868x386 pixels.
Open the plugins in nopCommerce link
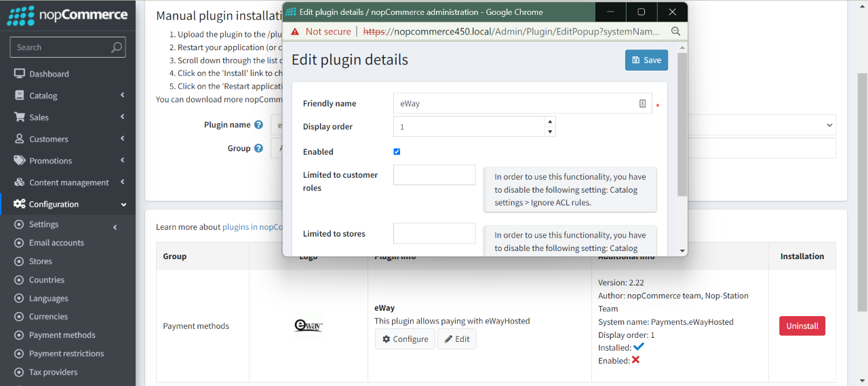click(252, 227)
